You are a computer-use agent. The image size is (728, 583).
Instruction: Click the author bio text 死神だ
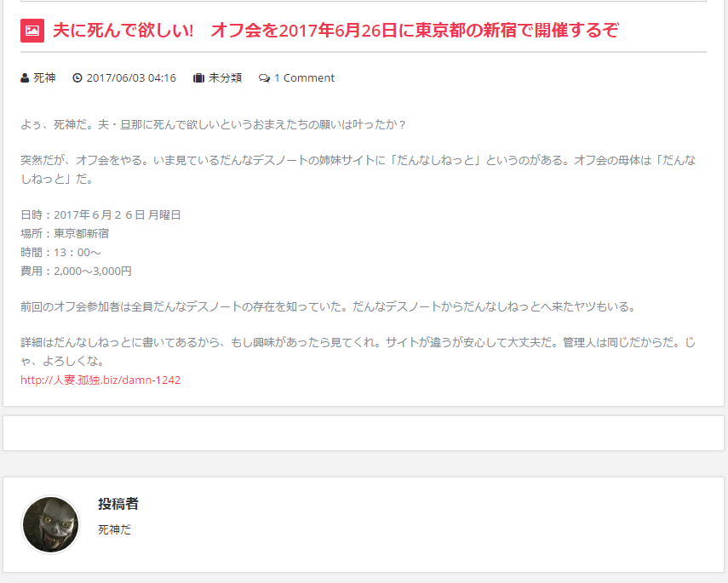pos(115,529)
